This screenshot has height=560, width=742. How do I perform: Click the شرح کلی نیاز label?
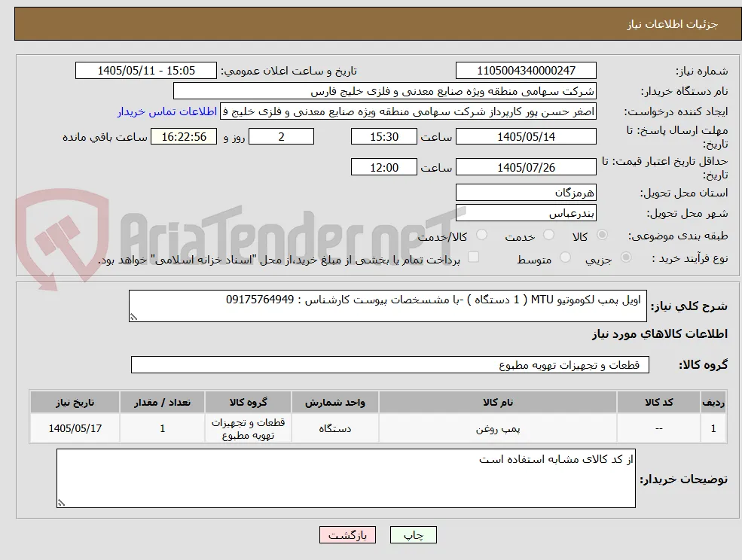tap(689, 306)
